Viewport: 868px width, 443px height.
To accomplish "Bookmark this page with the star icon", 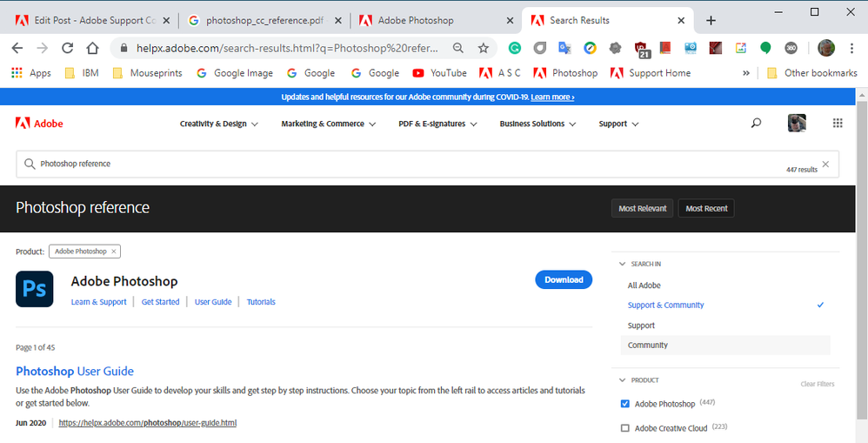I will point(484,48).
